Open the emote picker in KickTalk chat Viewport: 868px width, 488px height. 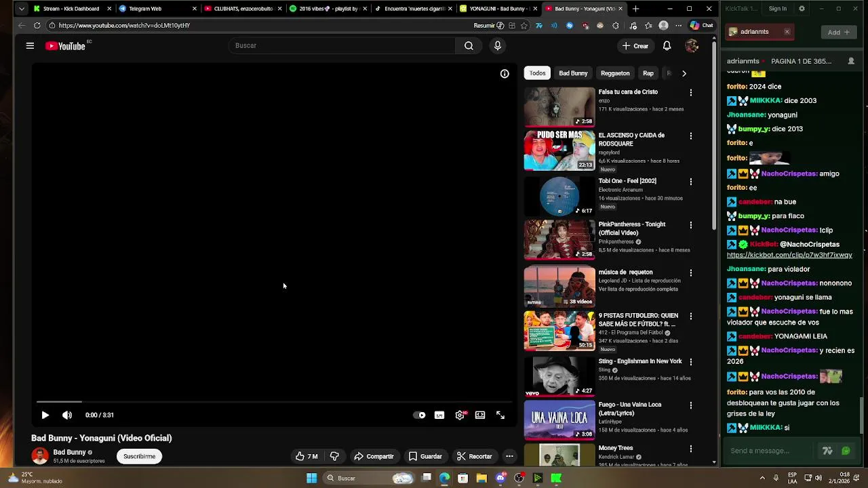pyautogui.click(x=846, y=451)
